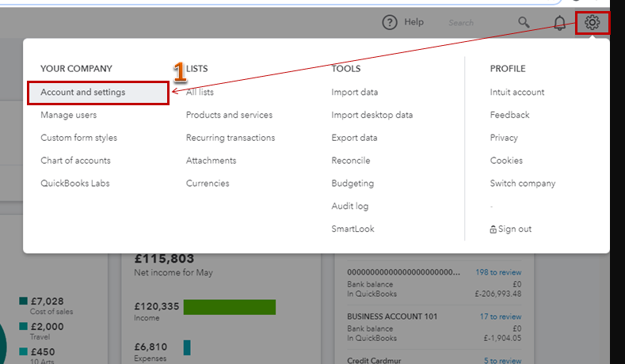Click the Help label text
This screenshot has width=625, height=364.
tap(413, 22)
